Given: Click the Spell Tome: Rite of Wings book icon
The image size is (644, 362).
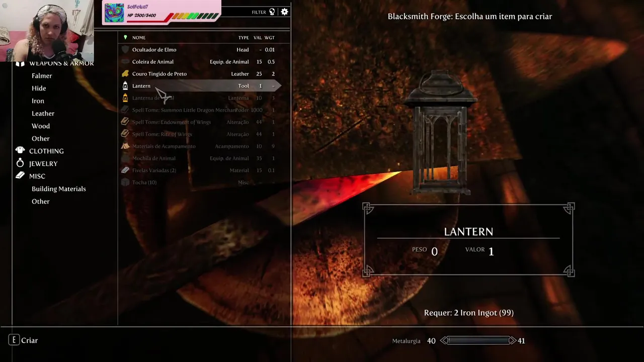Looking at the screenshot, I should (x=125, y=134).
